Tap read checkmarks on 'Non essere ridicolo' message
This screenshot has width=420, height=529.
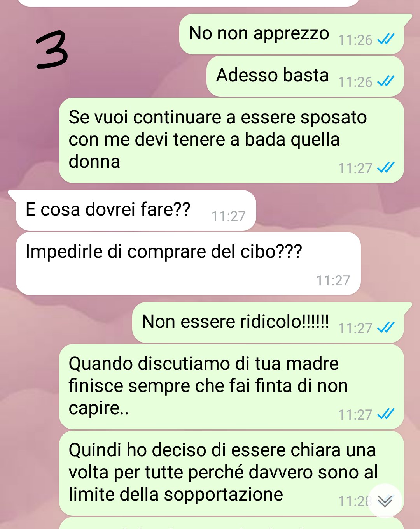coord(386,327)
